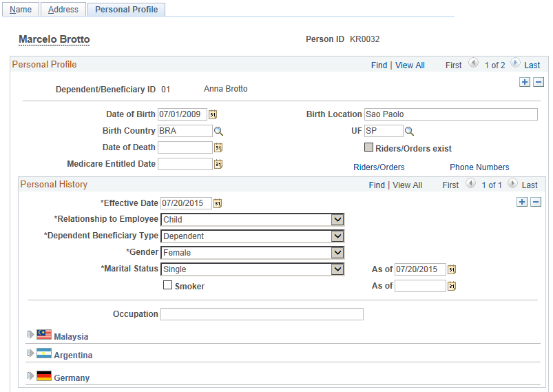Click the UF input field
This screenshot has height=392, width=553.
384,131
